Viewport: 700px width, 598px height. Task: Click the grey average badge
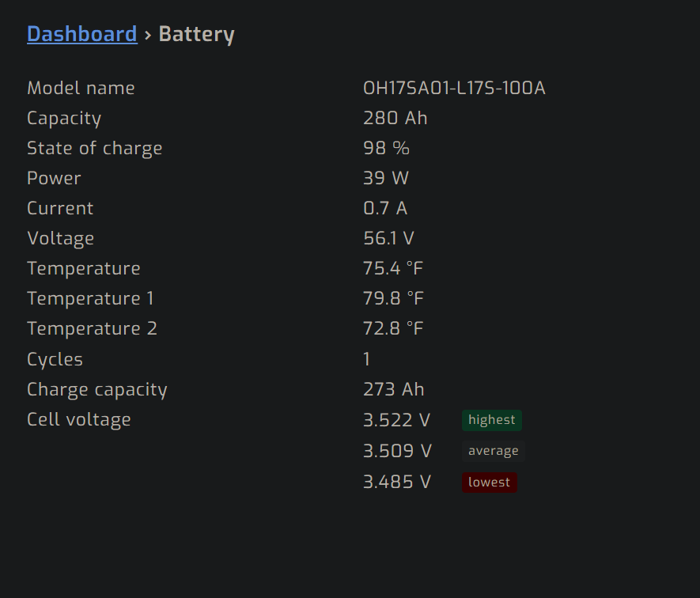[494, 451]
